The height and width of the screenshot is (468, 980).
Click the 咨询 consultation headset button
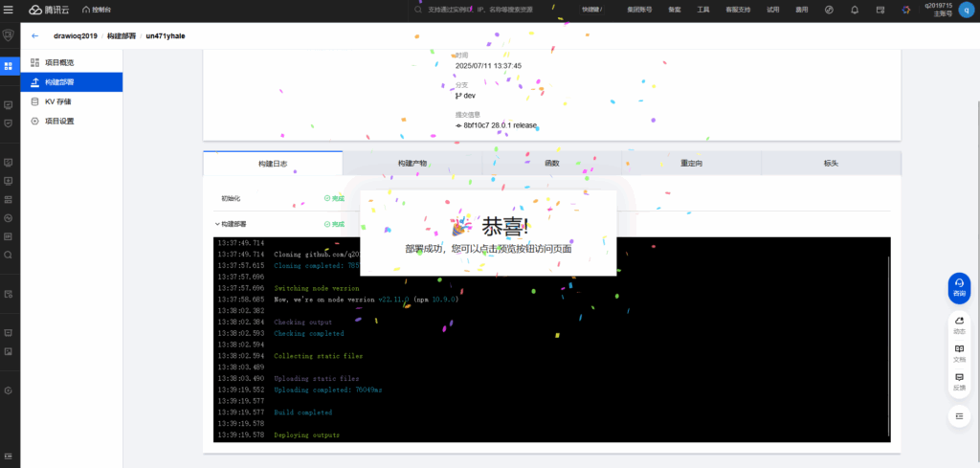959,287
